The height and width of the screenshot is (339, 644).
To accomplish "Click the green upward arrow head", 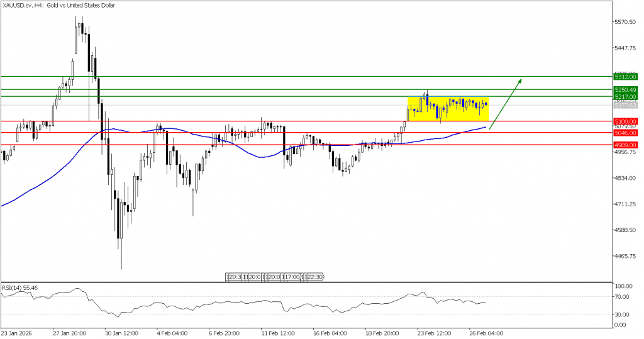I will pyautogui.click(x=520, y=81).
